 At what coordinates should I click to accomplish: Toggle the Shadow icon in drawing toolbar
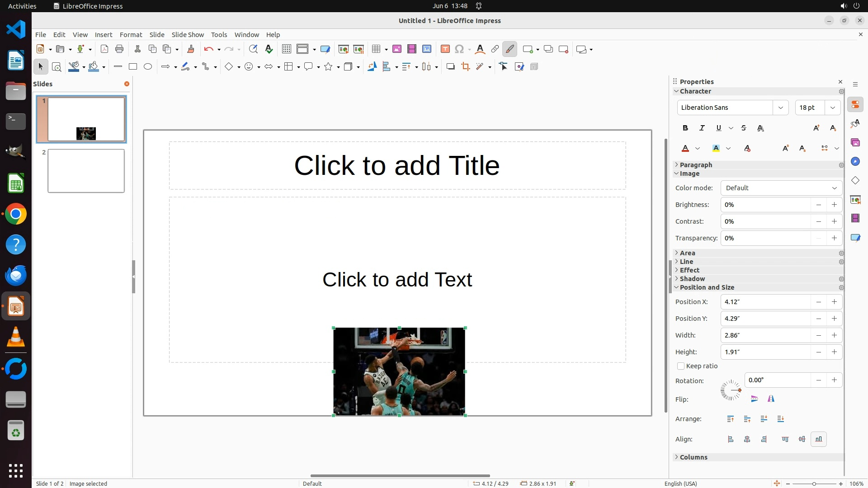450,67
